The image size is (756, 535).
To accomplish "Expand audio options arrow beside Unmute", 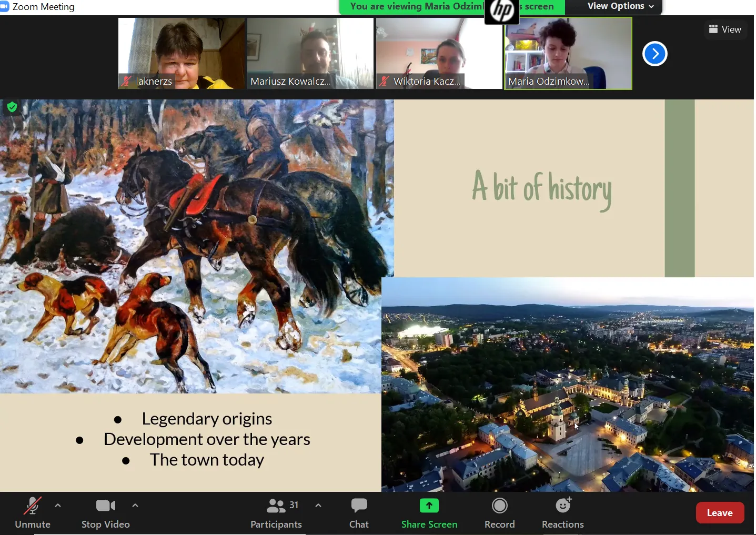I will pyautogui.click(x=58, y=506).
